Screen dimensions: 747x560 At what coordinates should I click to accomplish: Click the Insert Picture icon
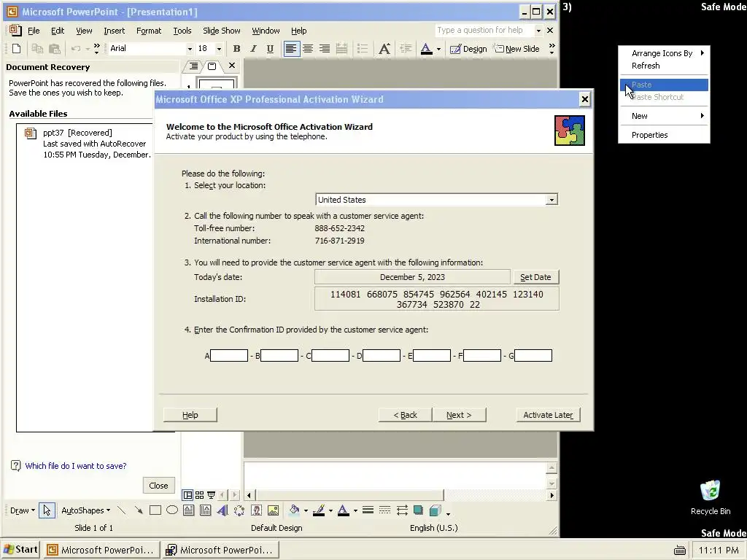[x=273, y=510]
